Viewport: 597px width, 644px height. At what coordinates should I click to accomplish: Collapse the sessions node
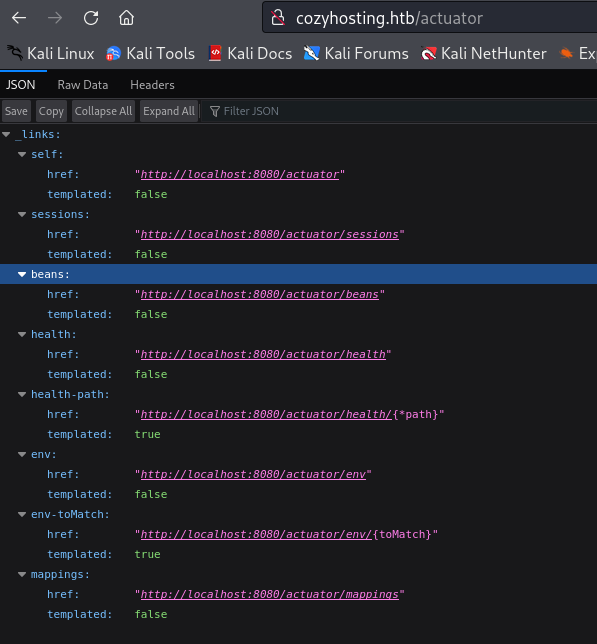coord(22,214)
